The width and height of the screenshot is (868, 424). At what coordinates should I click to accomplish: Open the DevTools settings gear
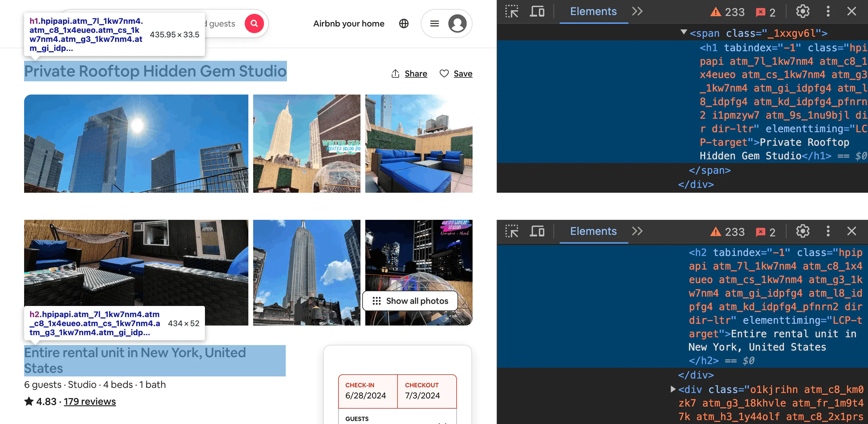pos(803,11)
